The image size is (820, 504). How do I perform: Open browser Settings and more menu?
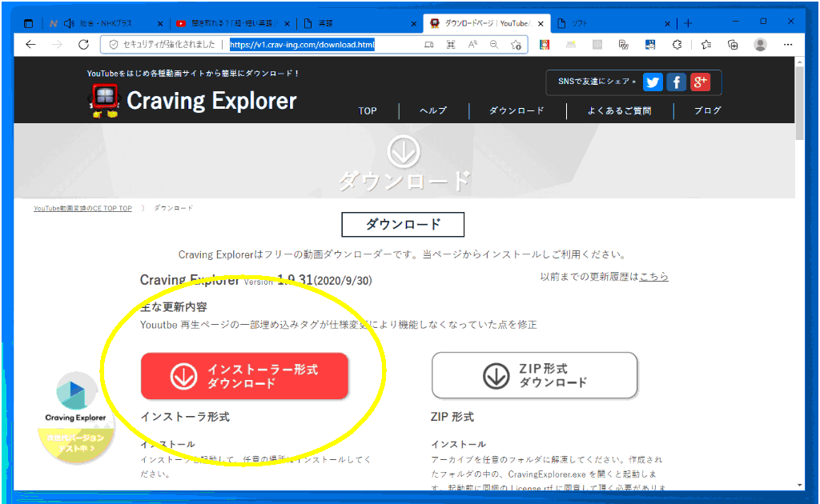pos(789,45)
